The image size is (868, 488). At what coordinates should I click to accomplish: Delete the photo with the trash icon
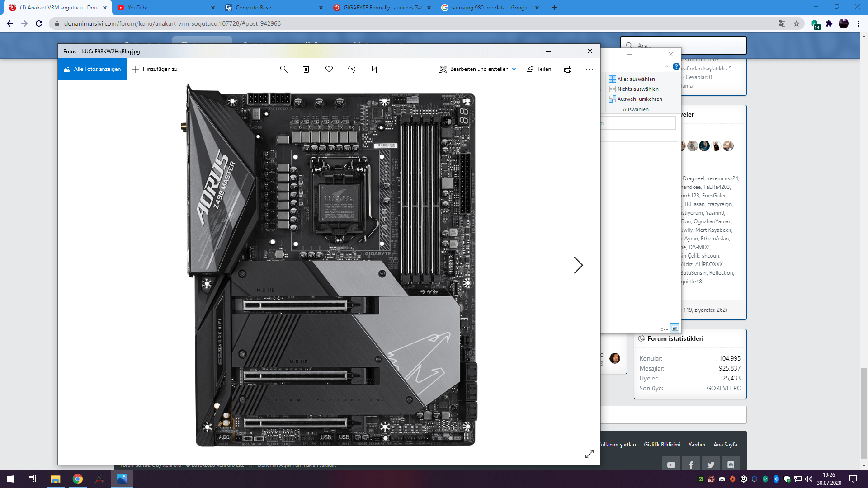[306, 69]
